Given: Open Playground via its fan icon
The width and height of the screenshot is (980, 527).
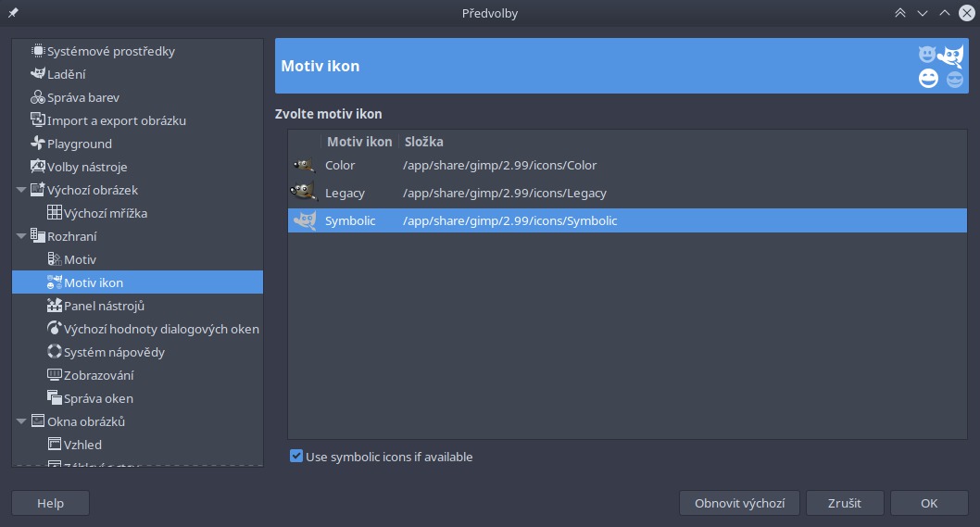Looking at the screenshot, I should (x=38, y=144).
